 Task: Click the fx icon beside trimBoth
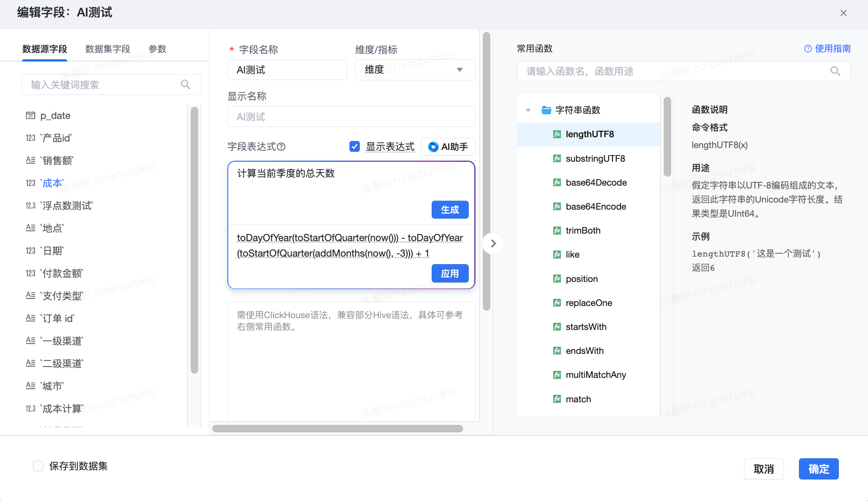tap(557, 230)
